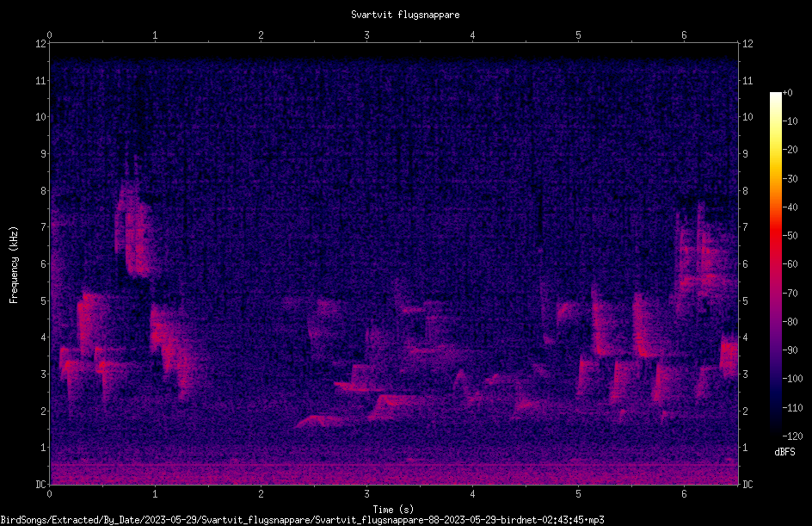Click the 8 kHz label on left axis
Image resolution: width=812 pixels, height=526 pixels.
click(x=44, y=191)
